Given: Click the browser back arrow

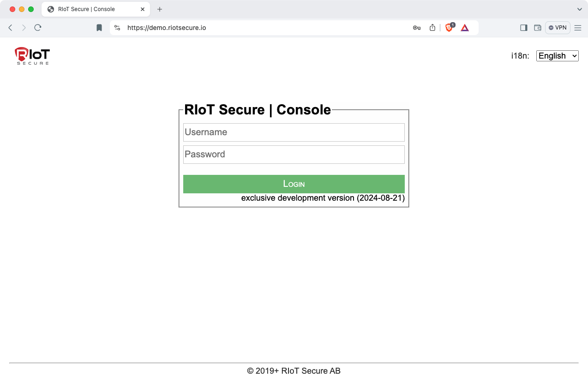Looking at the screenshot, I should (x=11, y=28).
